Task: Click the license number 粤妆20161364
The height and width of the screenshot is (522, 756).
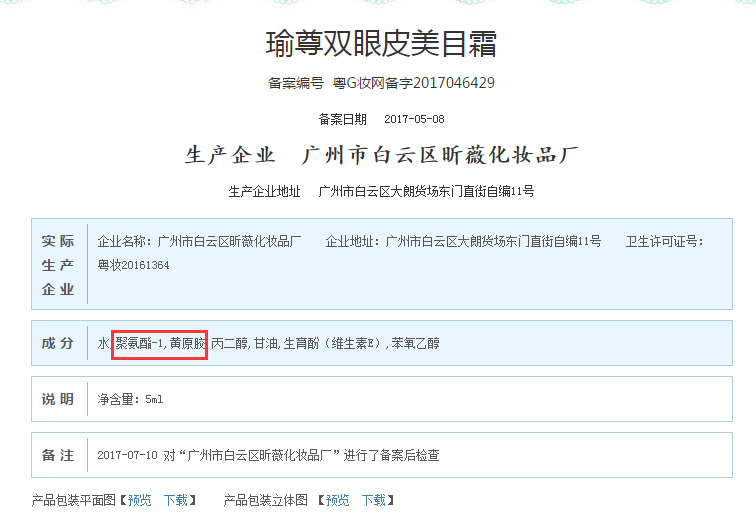Action: coord(134,265)
